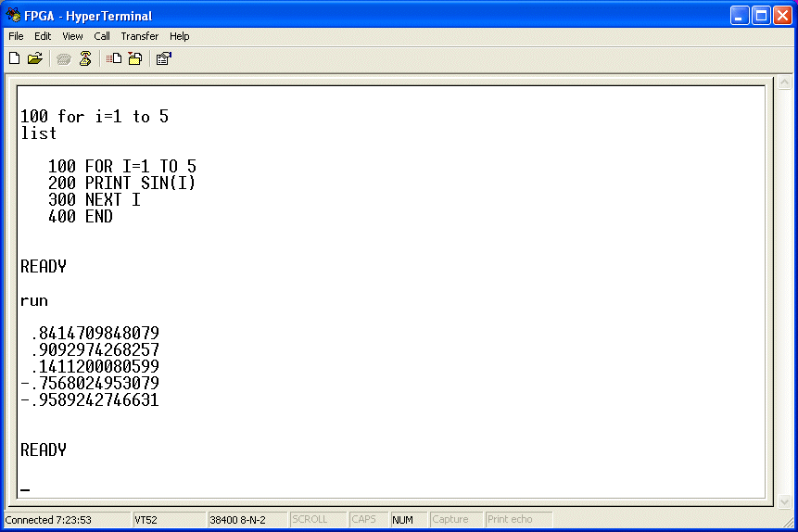Click the Capture status bar indicator
This screenshot has width=798, height=532.
[x=455, y=520]
